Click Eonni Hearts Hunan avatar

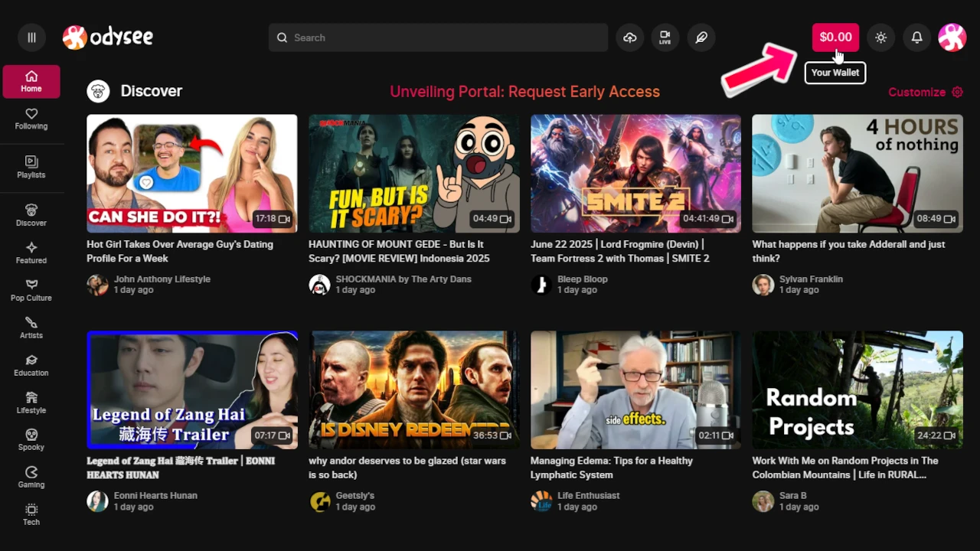click(x=97, y=501)
